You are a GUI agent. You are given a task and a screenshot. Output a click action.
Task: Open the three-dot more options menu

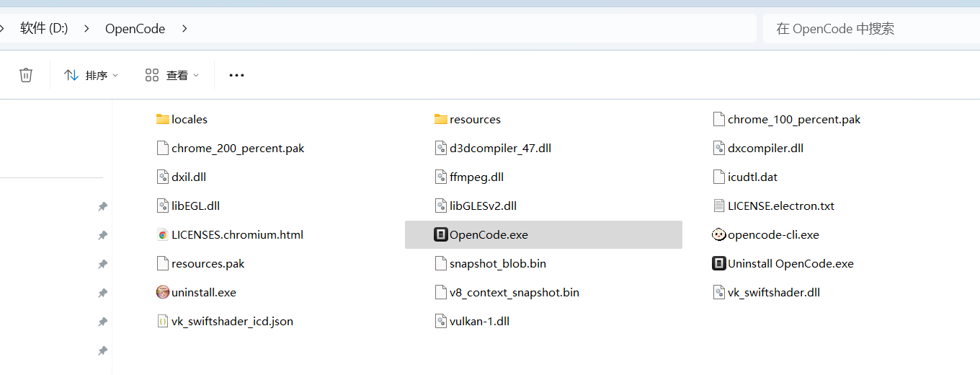click(236, 75)
